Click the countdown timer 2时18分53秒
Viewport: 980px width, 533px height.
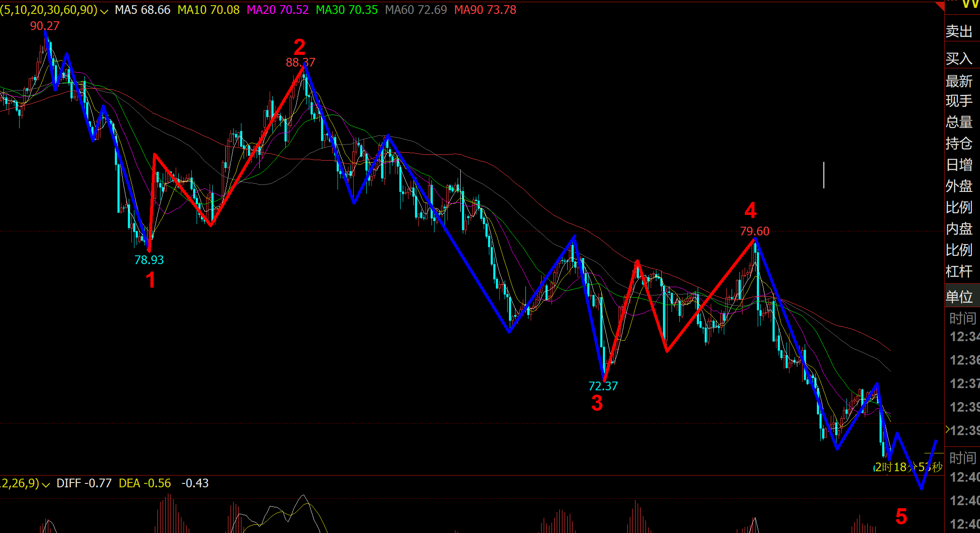pos(908,467)
